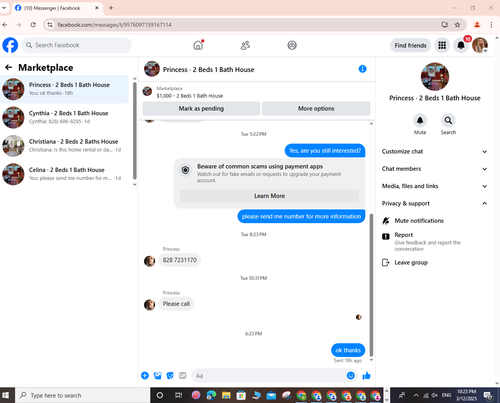Viewport: 500px width, 403px height.
Task: Open more actions plus icon in composer
Action: [x=145, y=376]
